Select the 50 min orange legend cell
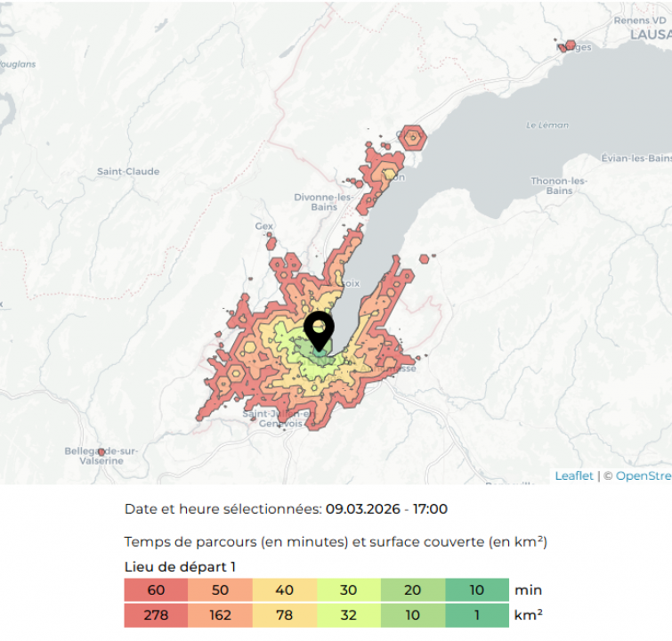 [220, 589]
